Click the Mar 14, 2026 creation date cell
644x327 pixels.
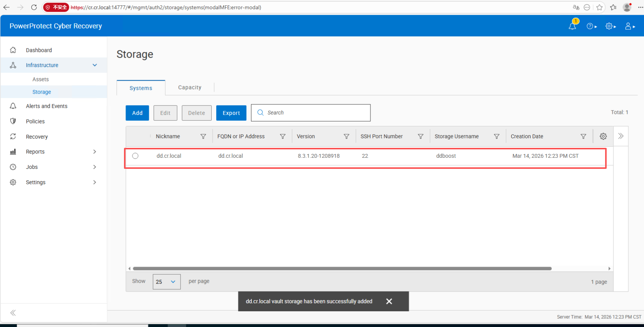pyautogui.click(x=546, y=156)
